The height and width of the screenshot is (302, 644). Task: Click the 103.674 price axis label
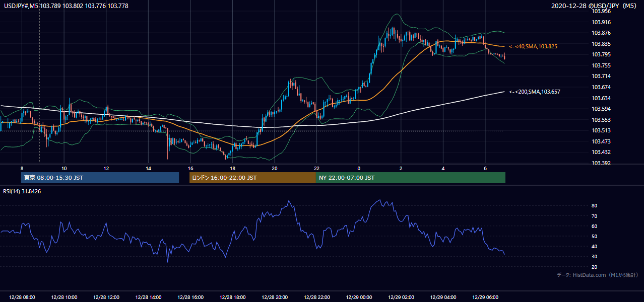[x=600, y=87]
